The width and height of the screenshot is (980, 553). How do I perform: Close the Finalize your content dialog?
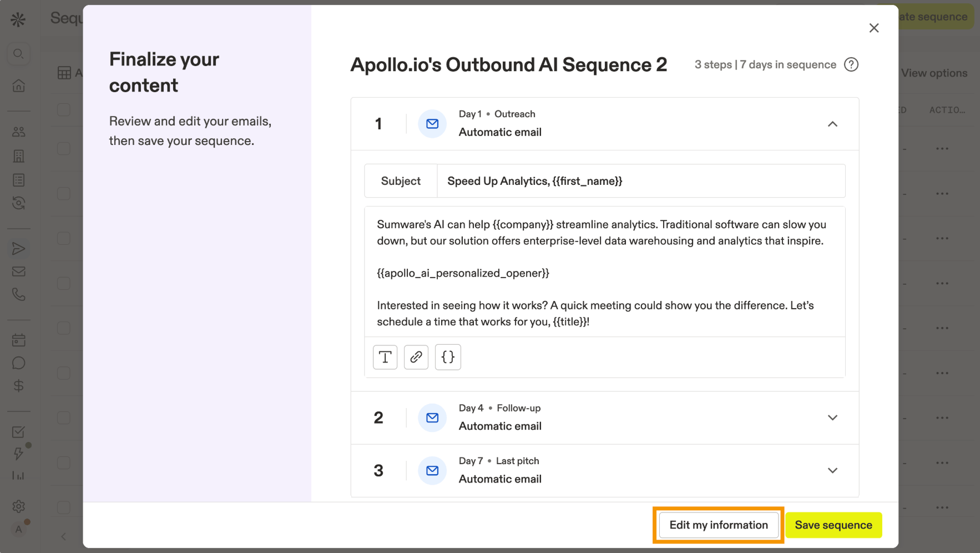click(874, 28)
